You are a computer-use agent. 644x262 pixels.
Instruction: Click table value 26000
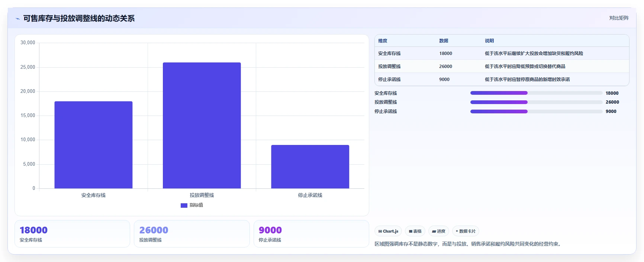(x=445, y=67)
